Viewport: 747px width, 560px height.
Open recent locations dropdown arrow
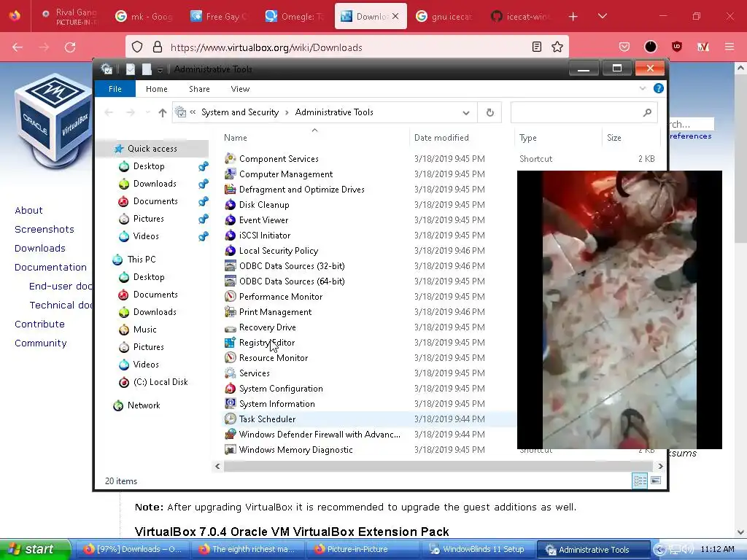tap(147, 112)
